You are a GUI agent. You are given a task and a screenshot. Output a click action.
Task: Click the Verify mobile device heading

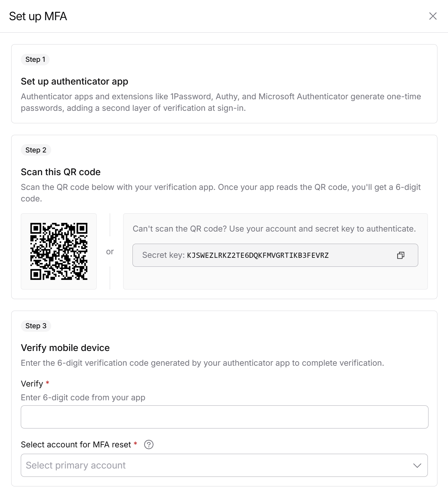point(65,348)
